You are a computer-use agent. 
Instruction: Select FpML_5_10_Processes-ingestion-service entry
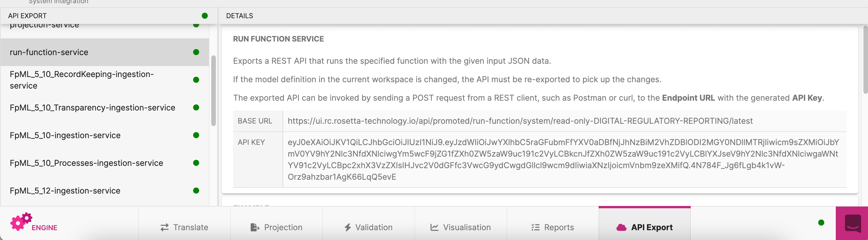pyautogui.click(x=86, y=163)
